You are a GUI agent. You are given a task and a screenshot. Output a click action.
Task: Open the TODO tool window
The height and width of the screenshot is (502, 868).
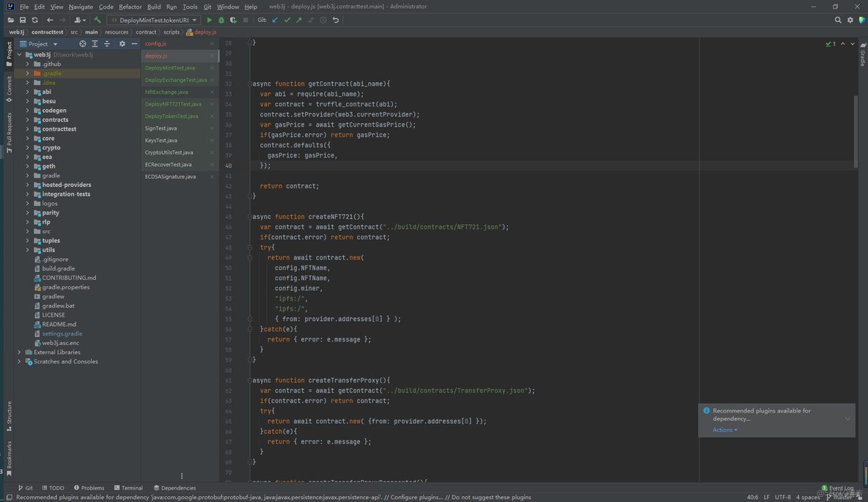coord(53,488)
